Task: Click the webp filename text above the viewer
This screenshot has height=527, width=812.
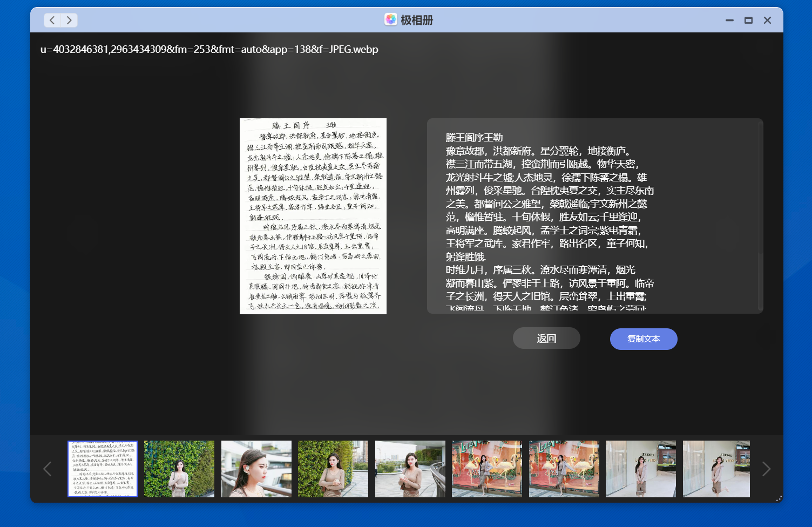Action: [209, 49]
